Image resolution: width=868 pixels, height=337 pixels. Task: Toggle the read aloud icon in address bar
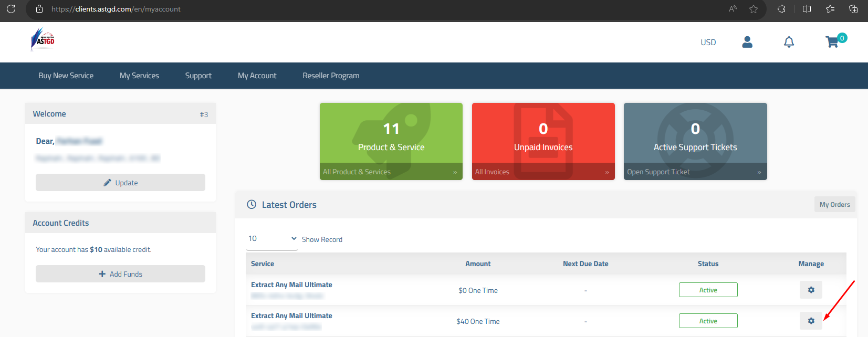click(x=733, y=9)
